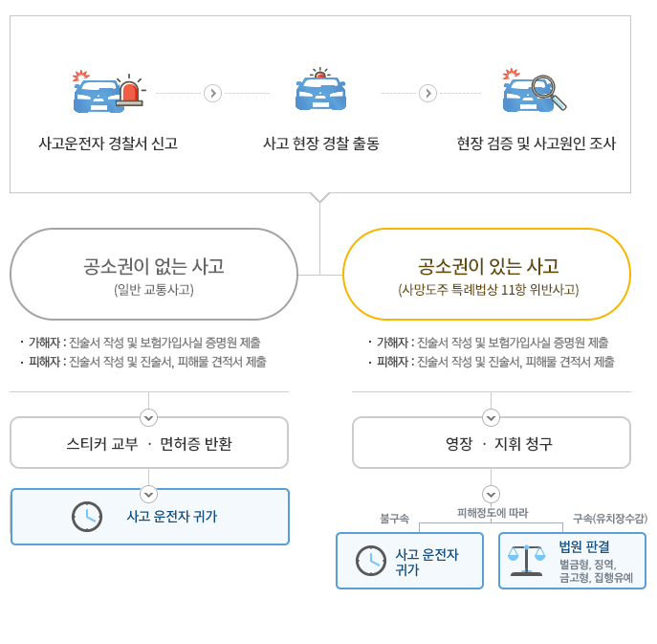Click the clock icon beside 사고 운전자 귀가 (left box)
Screen dimensions: 657x644
pyautogui.click(x=87, y=517)
